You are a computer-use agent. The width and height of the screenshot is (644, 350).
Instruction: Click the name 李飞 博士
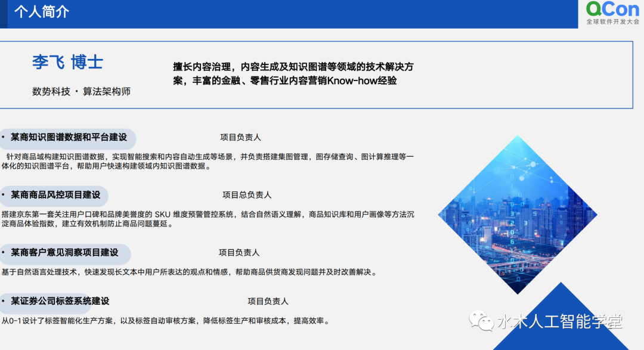67,63
